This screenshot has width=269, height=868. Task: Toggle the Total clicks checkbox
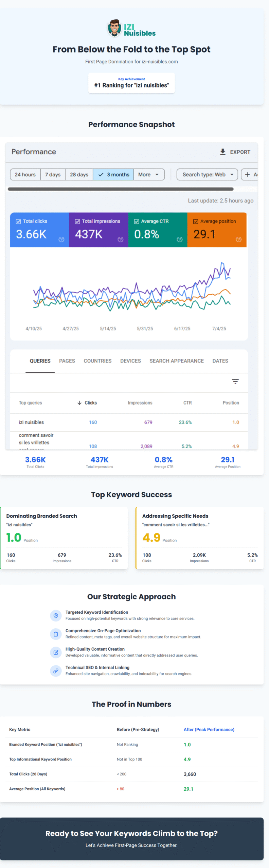coord(18,221)
